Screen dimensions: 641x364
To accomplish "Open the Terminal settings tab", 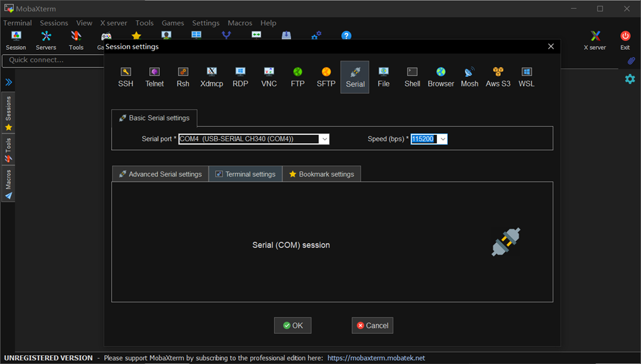I will coord(245,174).
